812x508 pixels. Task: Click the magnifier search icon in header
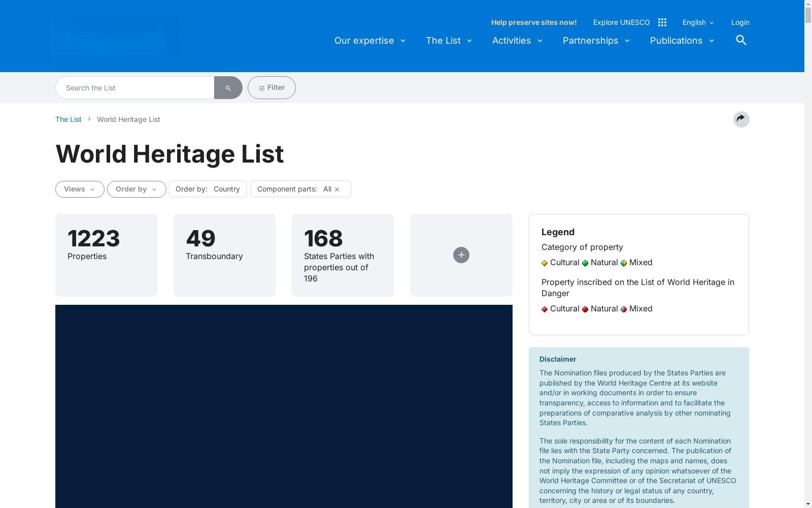click(x=741, y=40)
